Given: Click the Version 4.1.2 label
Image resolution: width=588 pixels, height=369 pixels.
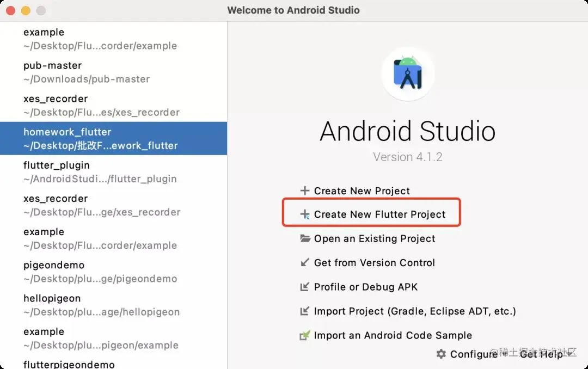Looking at the screenshot, I should click(x=408, y=157).
